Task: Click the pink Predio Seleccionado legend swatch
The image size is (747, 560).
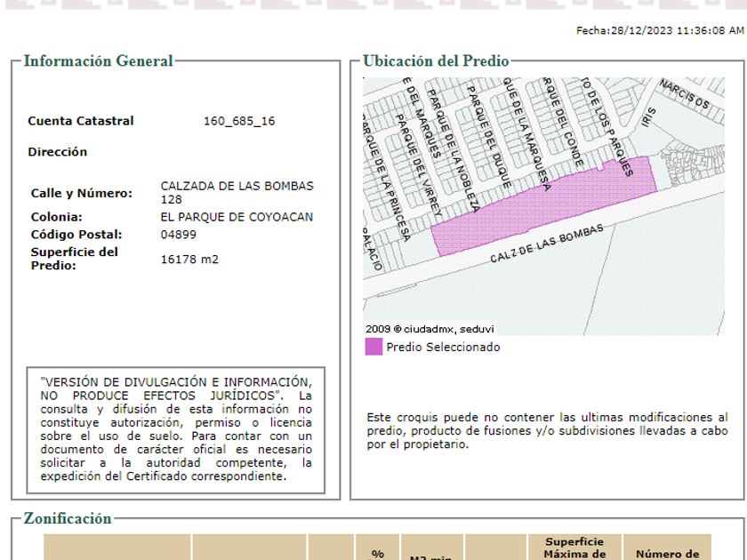Action: click(373, 347)
